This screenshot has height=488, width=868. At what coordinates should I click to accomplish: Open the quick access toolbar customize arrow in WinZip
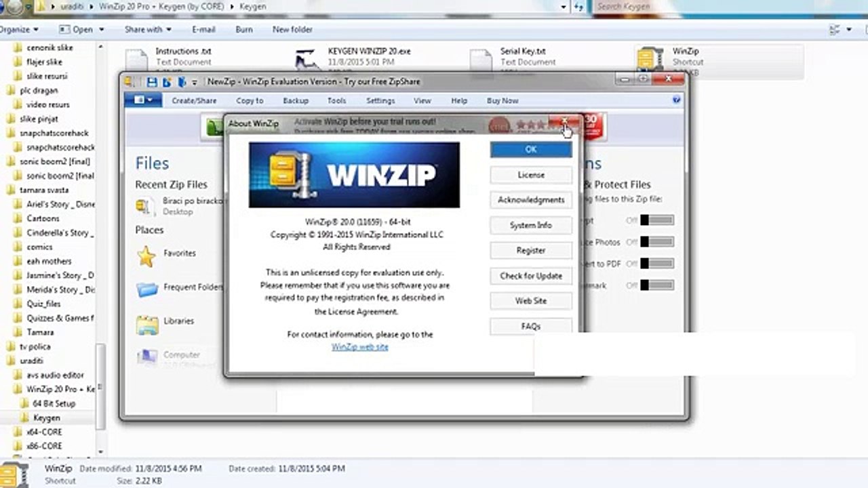195,83
